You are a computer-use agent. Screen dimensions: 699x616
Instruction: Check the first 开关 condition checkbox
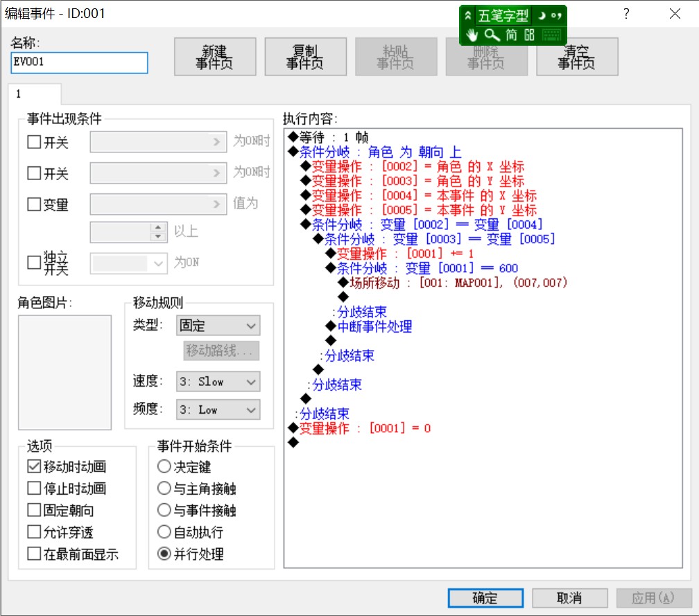tap(34, 142)
